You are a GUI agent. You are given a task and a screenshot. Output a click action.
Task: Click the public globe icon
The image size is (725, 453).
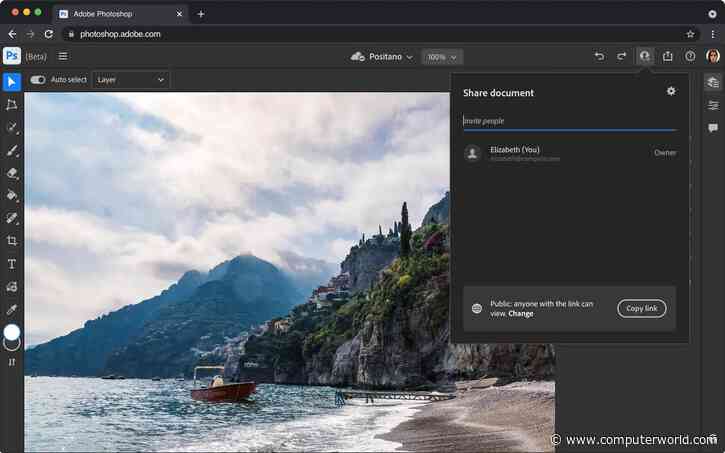(477, 308)
